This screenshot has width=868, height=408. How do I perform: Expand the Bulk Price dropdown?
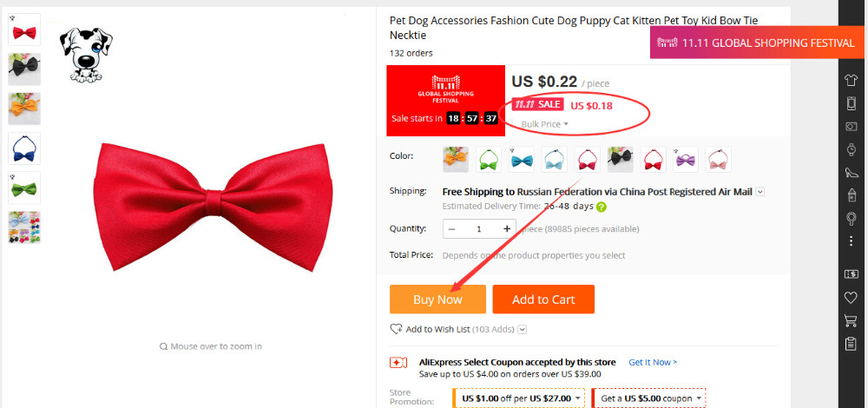(545, 124)
